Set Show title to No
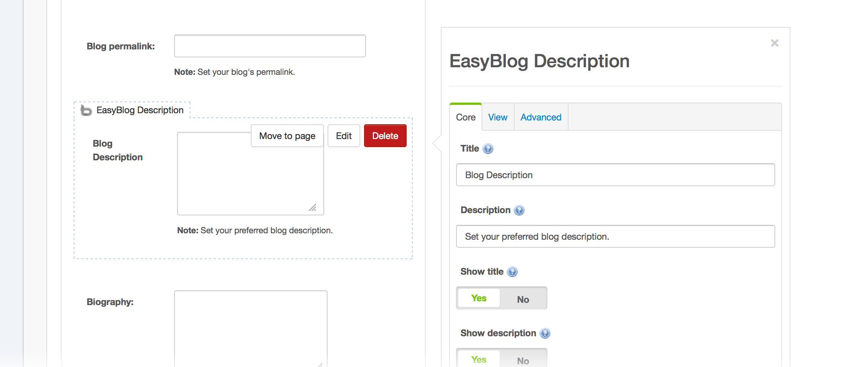 tap(523, 299)
